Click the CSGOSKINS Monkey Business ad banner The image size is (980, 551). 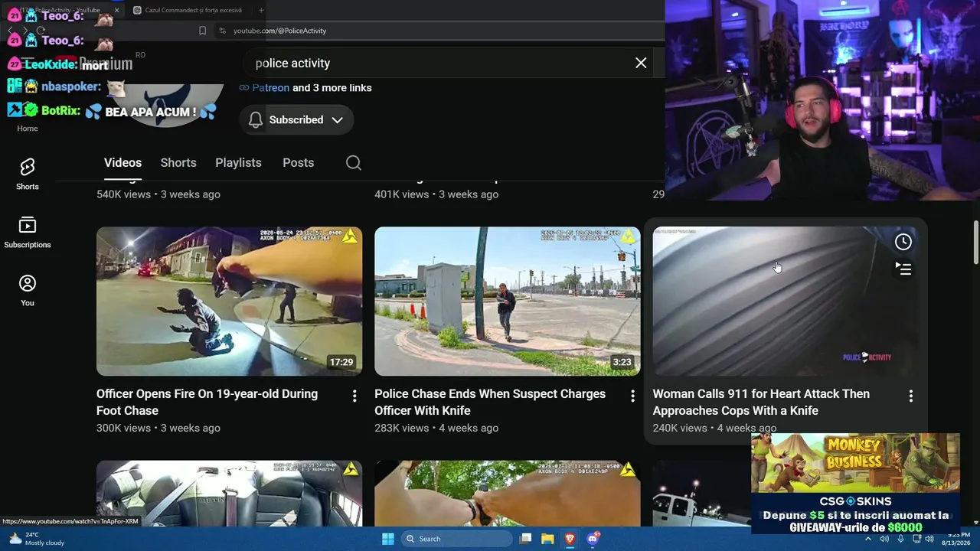point(855,484)
